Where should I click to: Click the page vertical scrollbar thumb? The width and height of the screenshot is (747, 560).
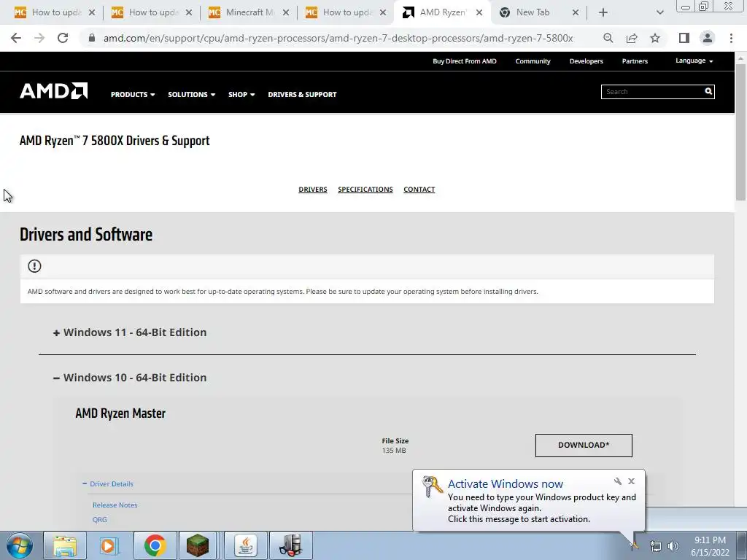(740, 131)
